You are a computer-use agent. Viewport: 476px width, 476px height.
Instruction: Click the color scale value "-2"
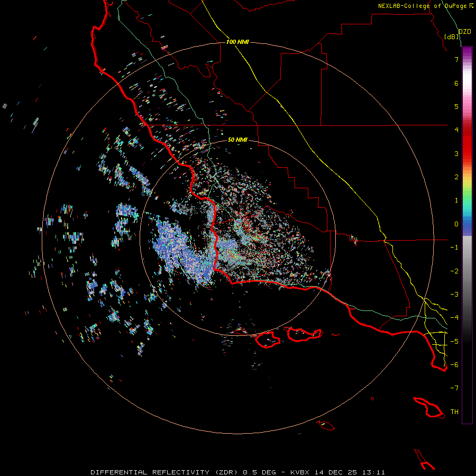click(x=454, y=271)
